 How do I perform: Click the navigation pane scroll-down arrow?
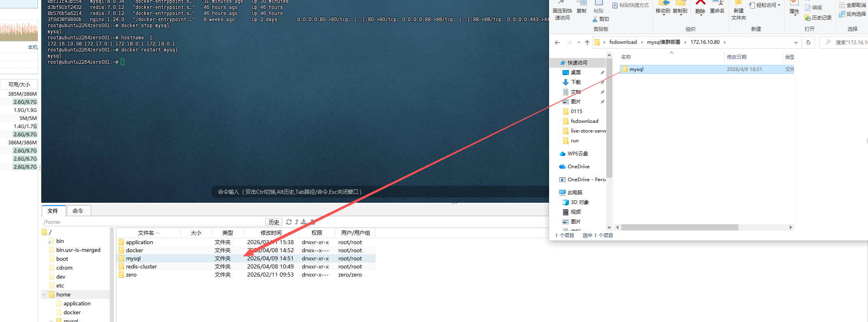[609, 228]
